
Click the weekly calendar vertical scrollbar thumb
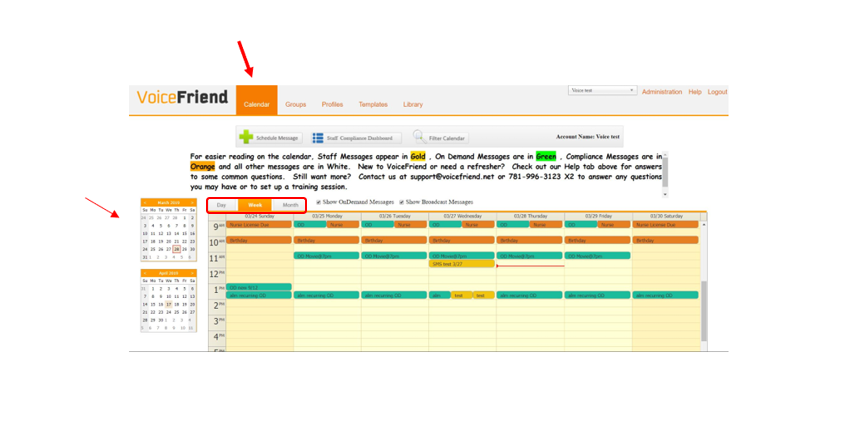704,311
